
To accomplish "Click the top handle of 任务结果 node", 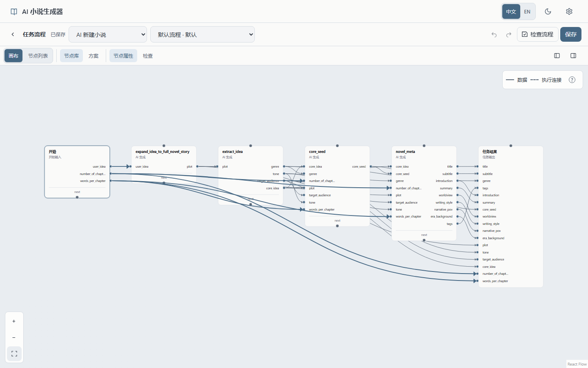I will point(511,146).
